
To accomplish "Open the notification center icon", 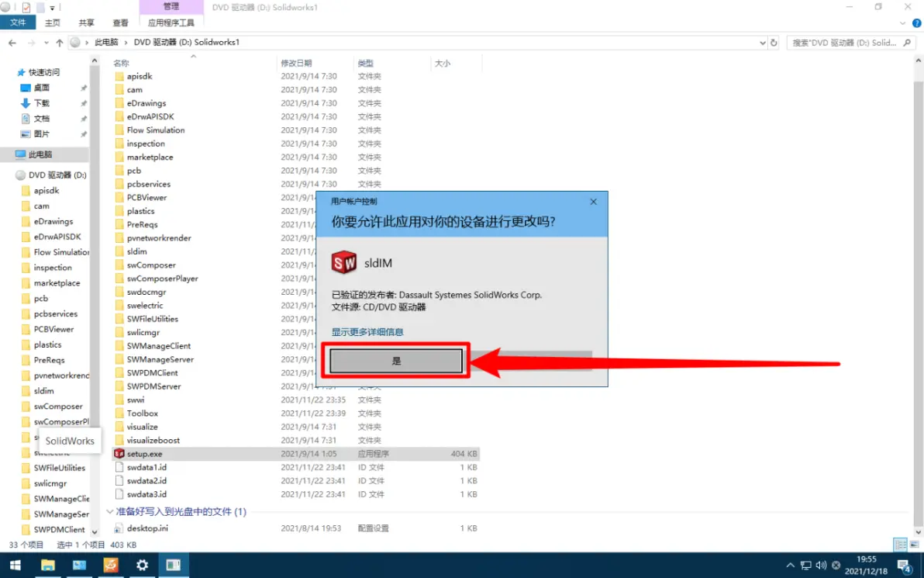I will click(905, 566).
